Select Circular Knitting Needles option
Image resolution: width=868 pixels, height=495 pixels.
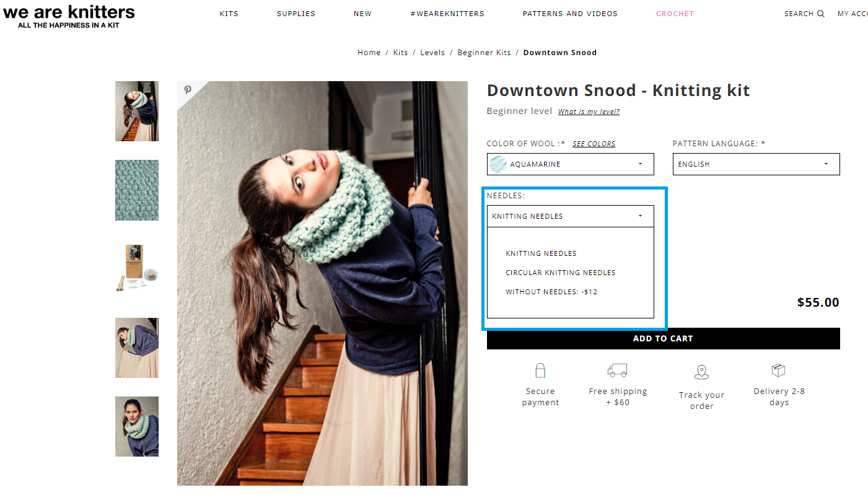click(x=561, y=273)
